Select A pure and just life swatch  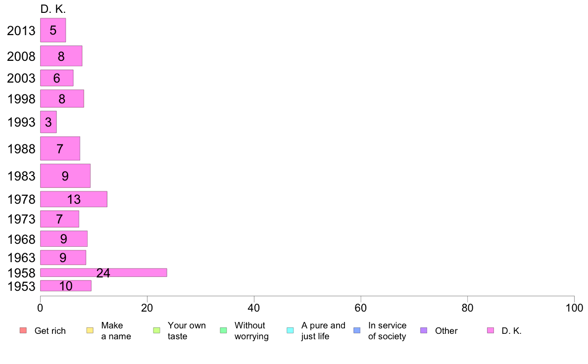pyautogui.click(x=290, y=330)
